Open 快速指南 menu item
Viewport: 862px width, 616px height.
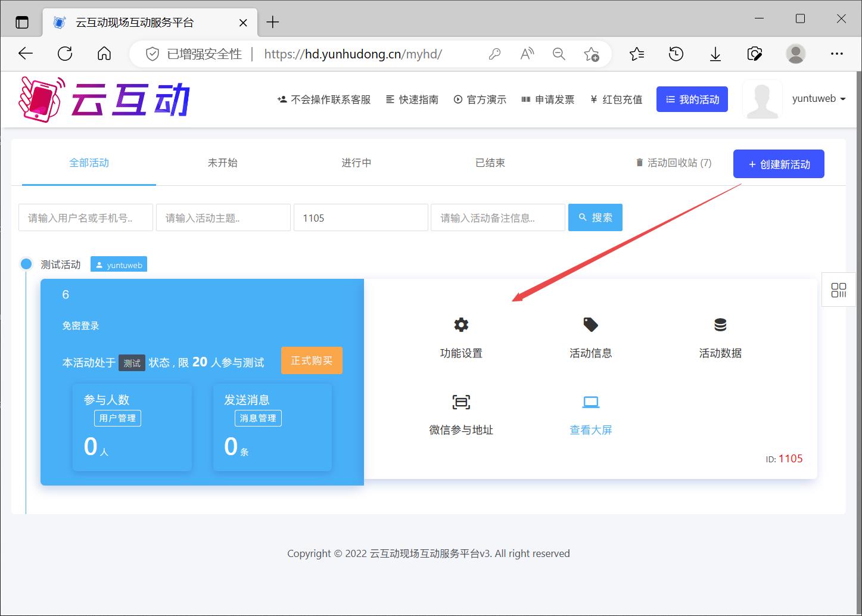[x=412, y=99]
